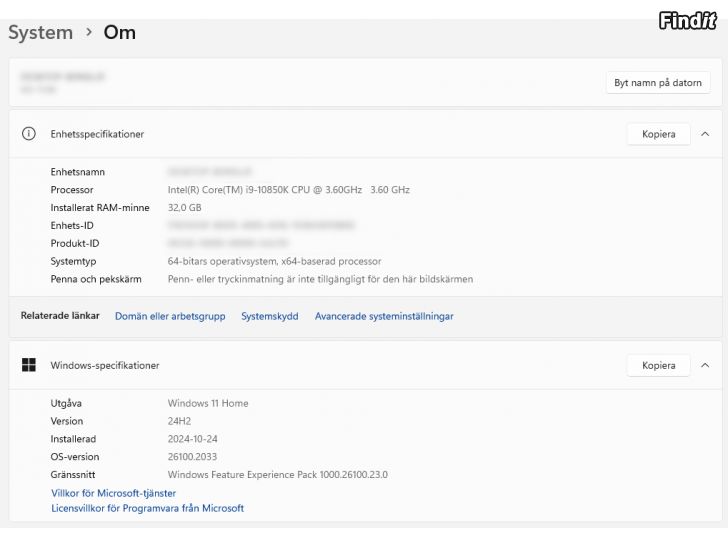Click the Windows-specifikationer heading
The width and height of the screenshot is (728, 546).
point(105,365)
